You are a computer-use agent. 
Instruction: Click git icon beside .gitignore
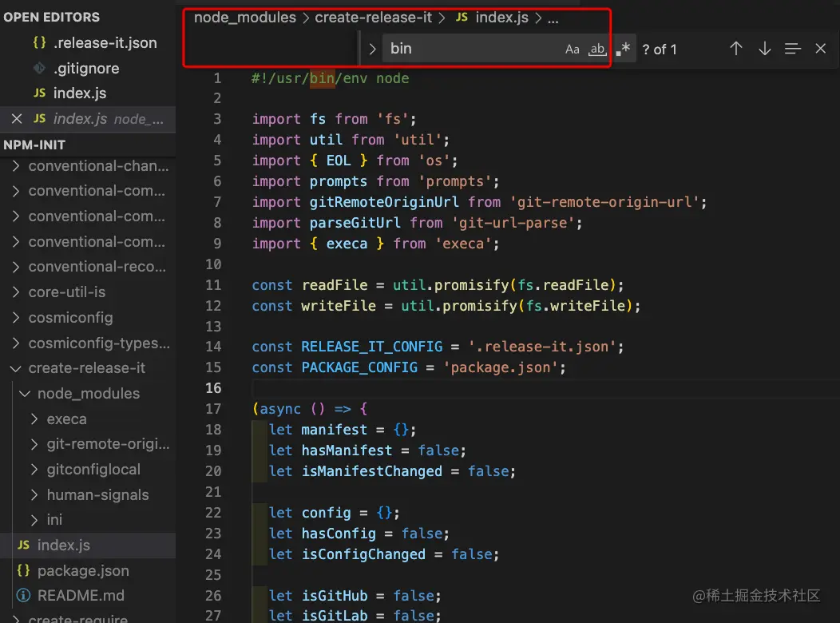click(x=39, y=68)
